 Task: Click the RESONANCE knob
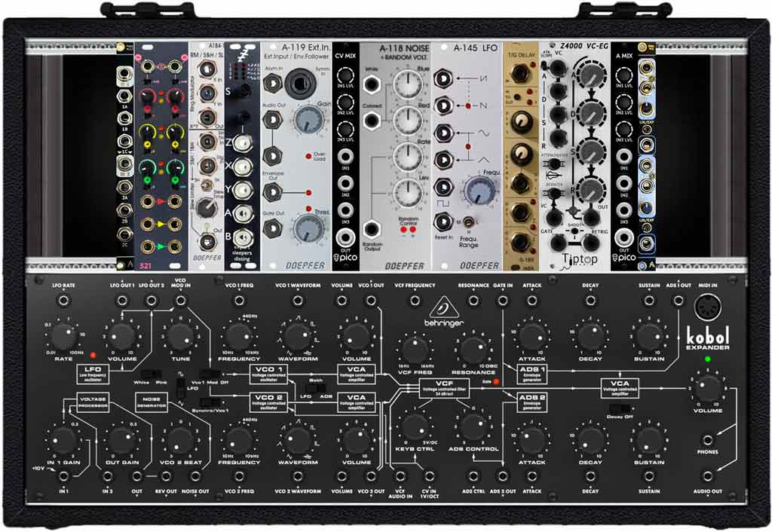[473, 350]
